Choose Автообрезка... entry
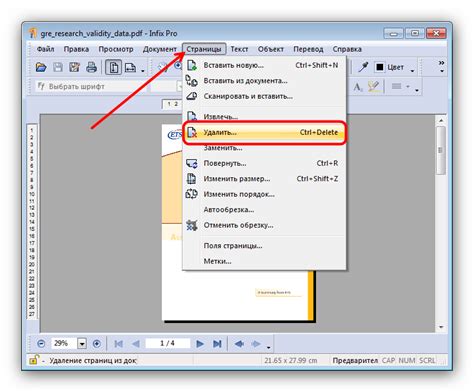474x392 pixels. pyautogui.click(x=264, y=210)
